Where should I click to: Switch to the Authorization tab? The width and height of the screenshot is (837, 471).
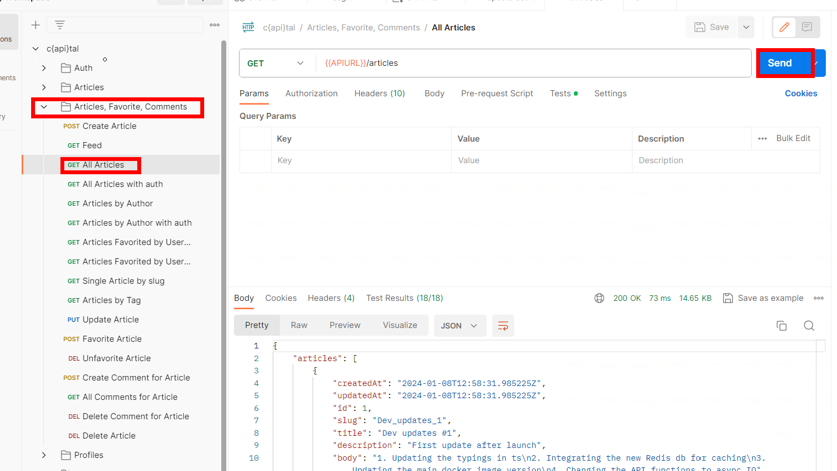coord(311,93)
